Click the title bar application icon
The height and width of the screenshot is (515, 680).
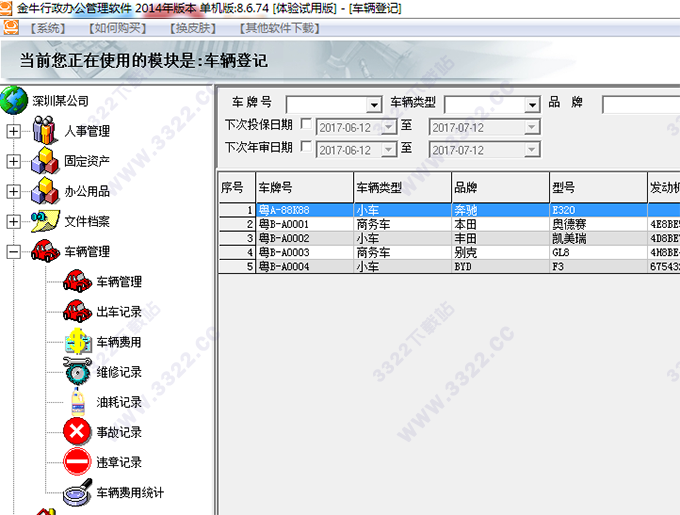click(x=6, y=8)
